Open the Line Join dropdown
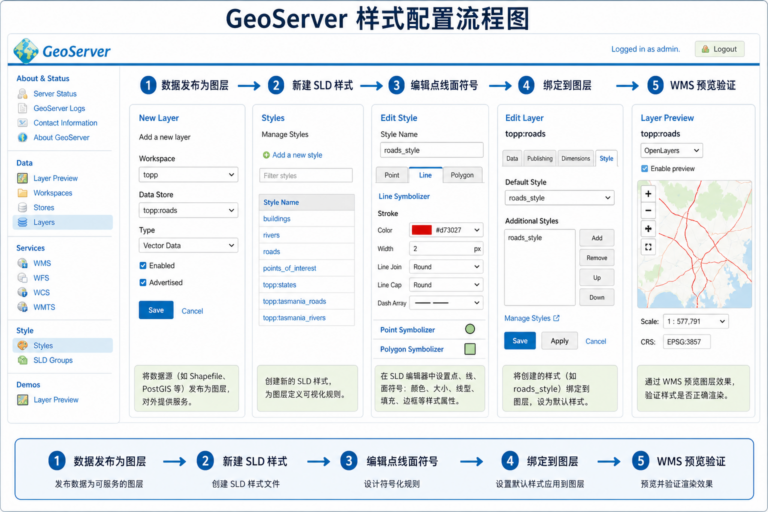 tap(446, 267)
